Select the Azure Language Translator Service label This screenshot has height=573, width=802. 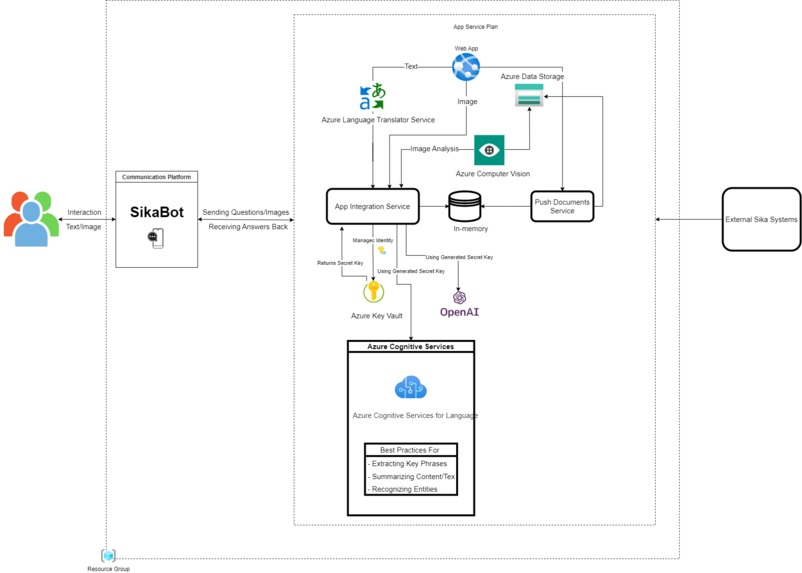click(378, 120)
